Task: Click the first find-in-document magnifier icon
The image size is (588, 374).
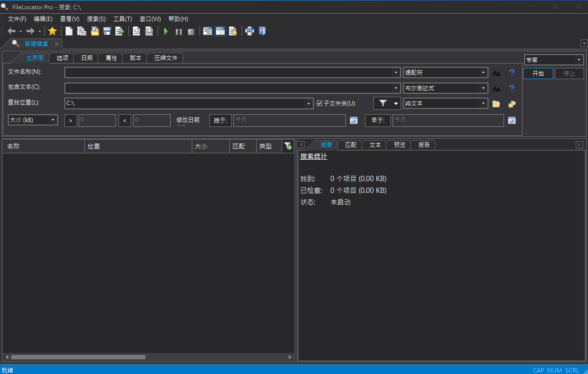Action: coord(137,31)
